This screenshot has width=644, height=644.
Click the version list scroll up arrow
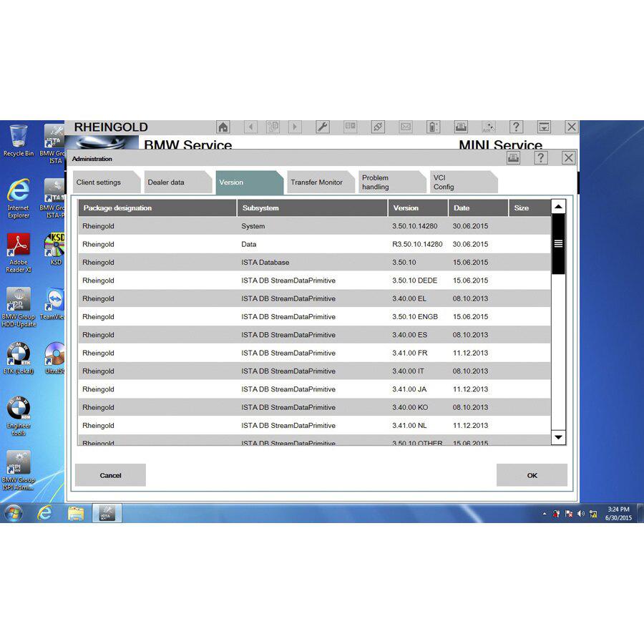click(x=559, y=207)
